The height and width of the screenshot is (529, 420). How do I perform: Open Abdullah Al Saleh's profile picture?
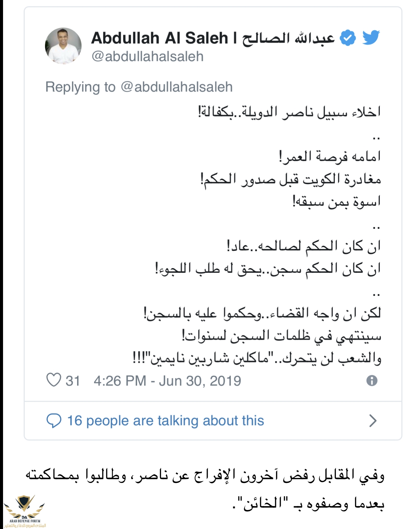63,46
